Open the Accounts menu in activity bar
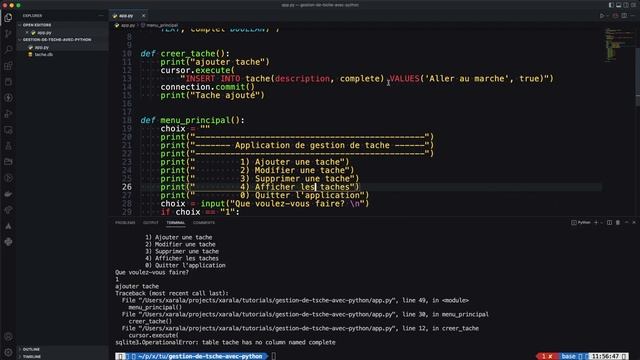Image resolution: width=640 pixels, height=360 pixels. point(8,337)
